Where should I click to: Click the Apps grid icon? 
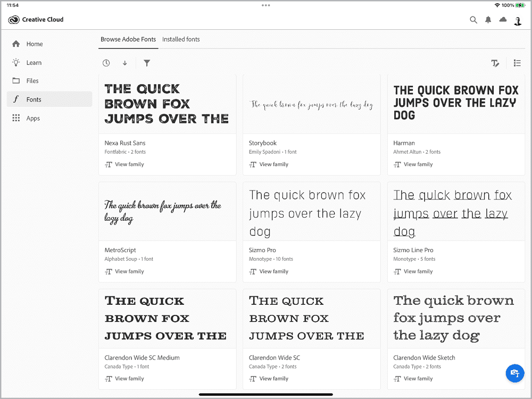tap(16, 118)
